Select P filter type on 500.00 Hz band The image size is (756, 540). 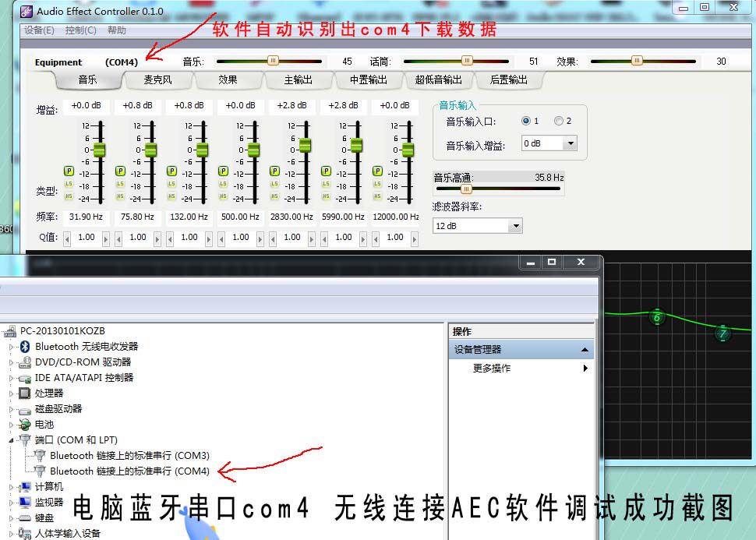(223, 171)
